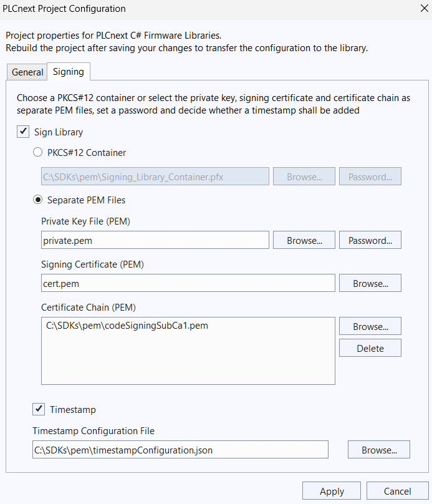Browse for the signing certificate PEM
432x504 pixels.
pos(370,283)
